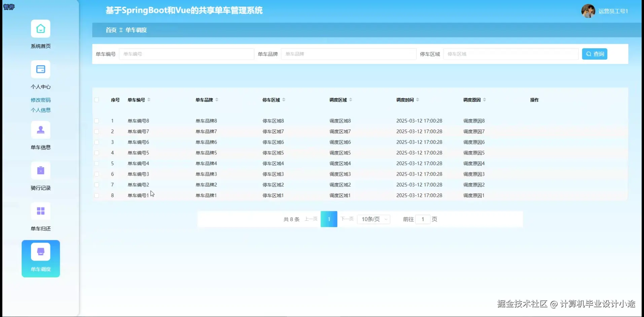
Task: Focus the 单车编号 search field
Action: [186, 54]
